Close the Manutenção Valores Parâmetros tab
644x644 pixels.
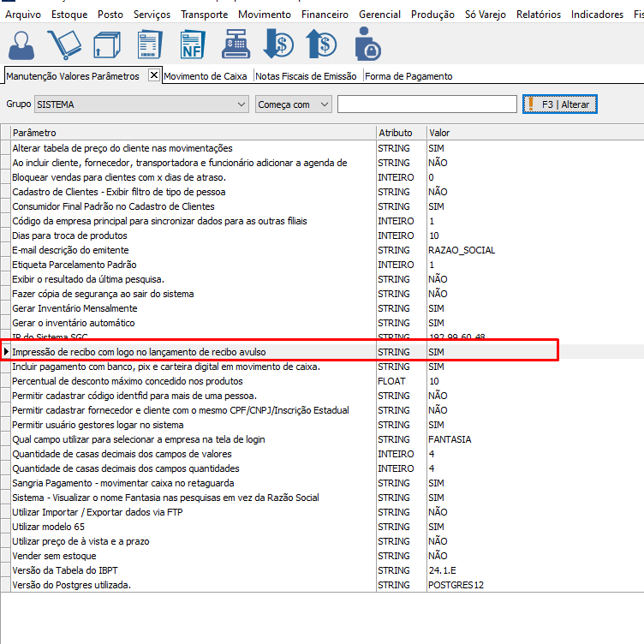(154, 75)
